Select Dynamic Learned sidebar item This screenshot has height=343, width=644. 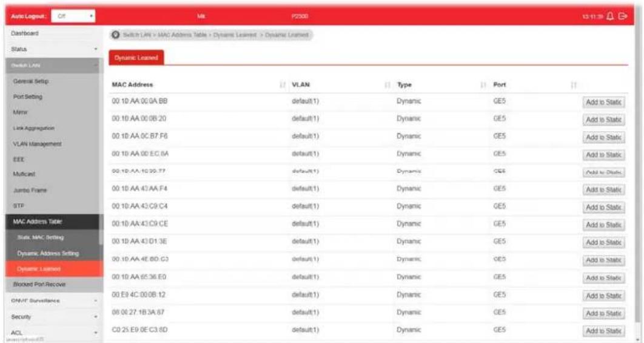coord(54,268)
